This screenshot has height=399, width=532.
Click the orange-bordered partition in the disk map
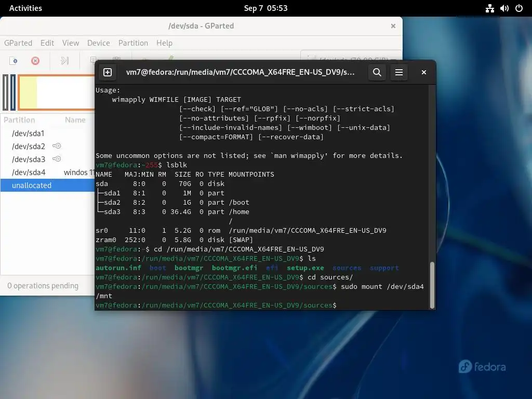(56, 92)
